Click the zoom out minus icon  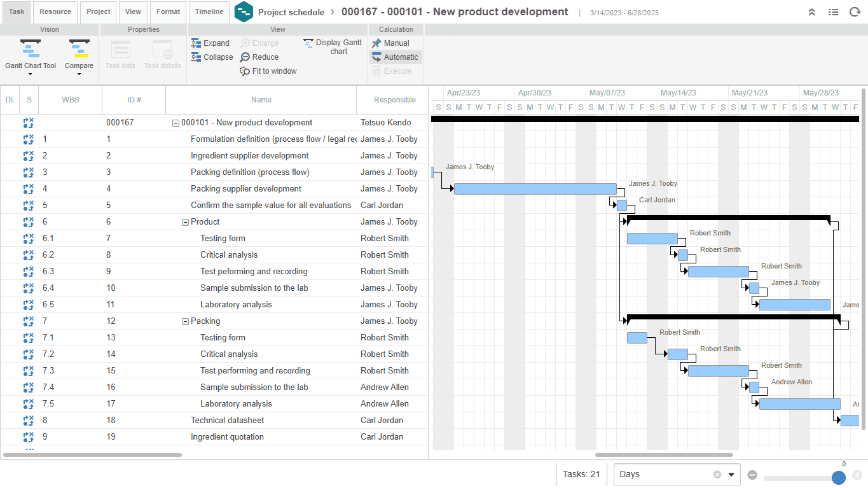pyautogui.click(x=752, y=475)
